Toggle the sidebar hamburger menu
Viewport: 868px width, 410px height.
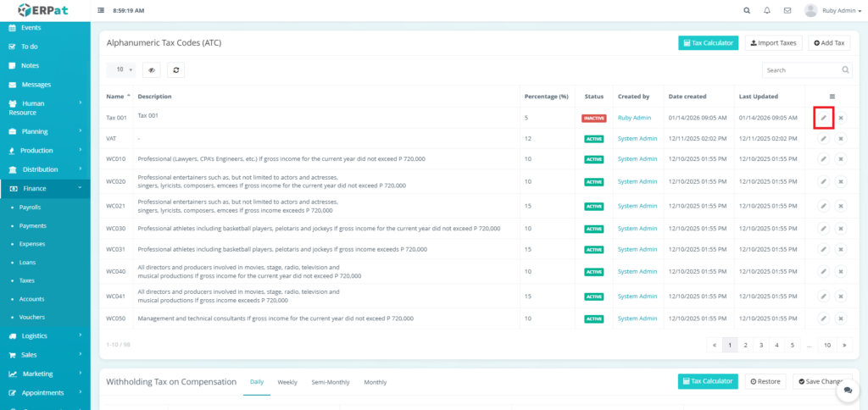pyautogui.click(x=102, y=11)
